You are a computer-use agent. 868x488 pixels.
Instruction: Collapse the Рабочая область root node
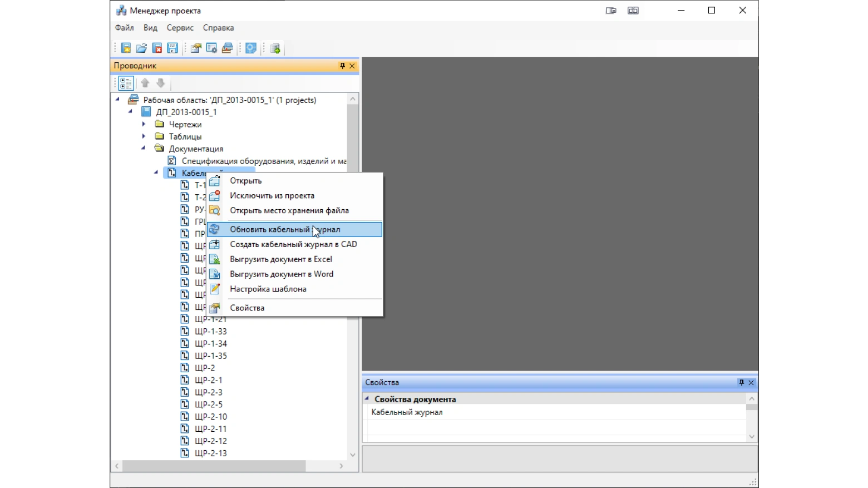117,100
